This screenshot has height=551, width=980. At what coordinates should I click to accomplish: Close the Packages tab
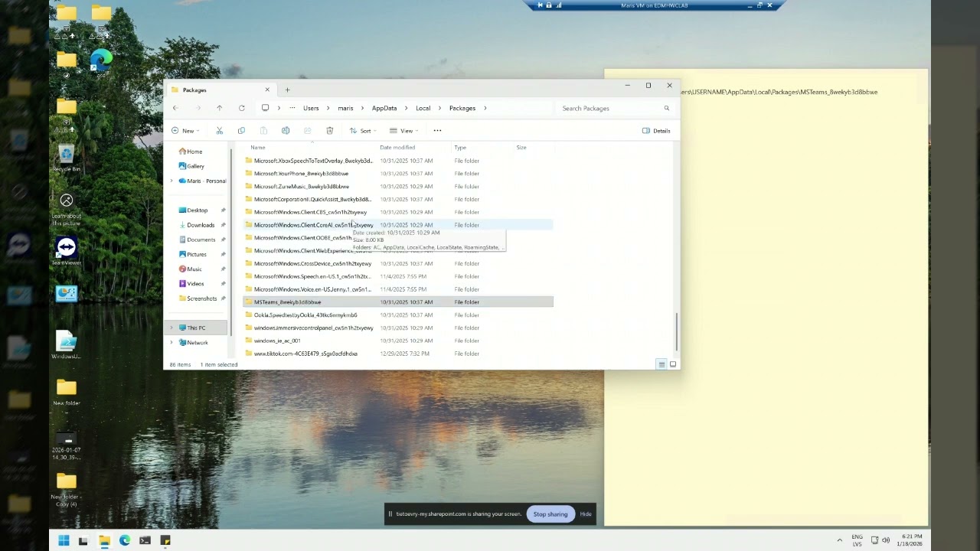(267, 90)
